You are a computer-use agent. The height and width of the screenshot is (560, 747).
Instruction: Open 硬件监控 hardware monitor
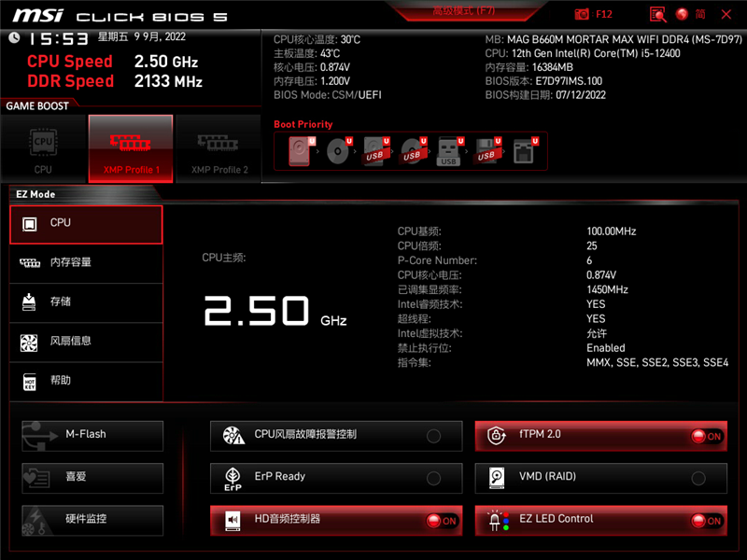point(92,520)
